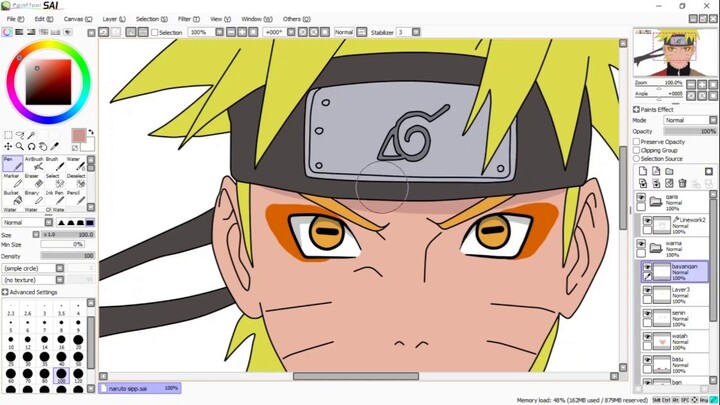The width and height of the screenshot is (720, 405).
Task: Open the File menu
Action: (x=15, y=19)
